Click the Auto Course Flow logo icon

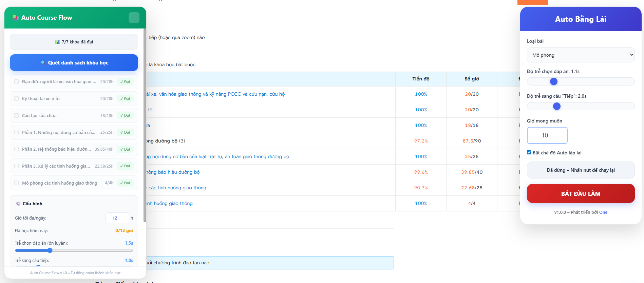pos(16,18)
